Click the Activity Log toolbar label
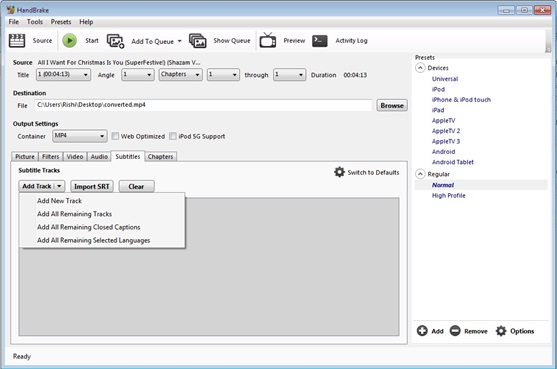 click(351, 40)
